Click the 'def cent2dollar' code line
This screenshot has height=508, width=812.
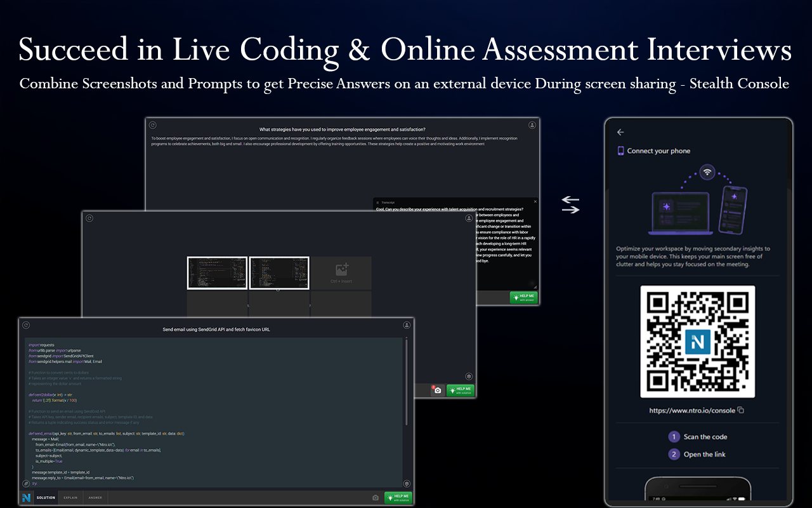[50, 394]
